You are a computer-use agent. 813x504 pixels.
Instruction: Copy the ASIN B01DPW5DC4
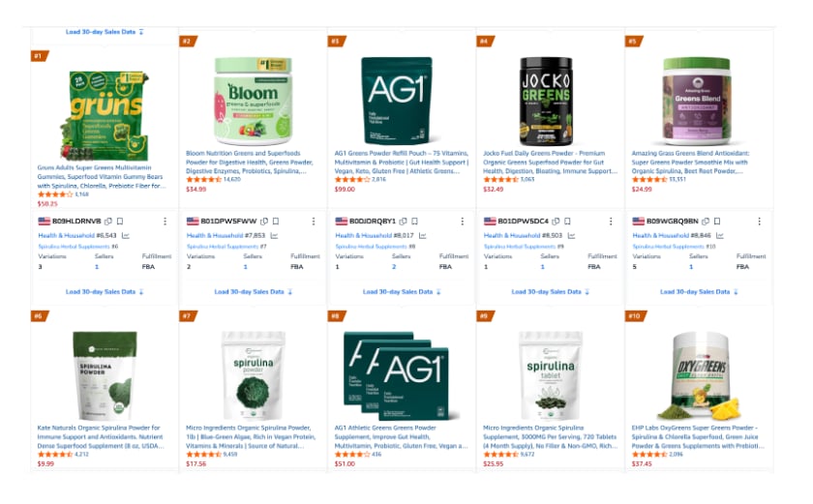(556, 222)
